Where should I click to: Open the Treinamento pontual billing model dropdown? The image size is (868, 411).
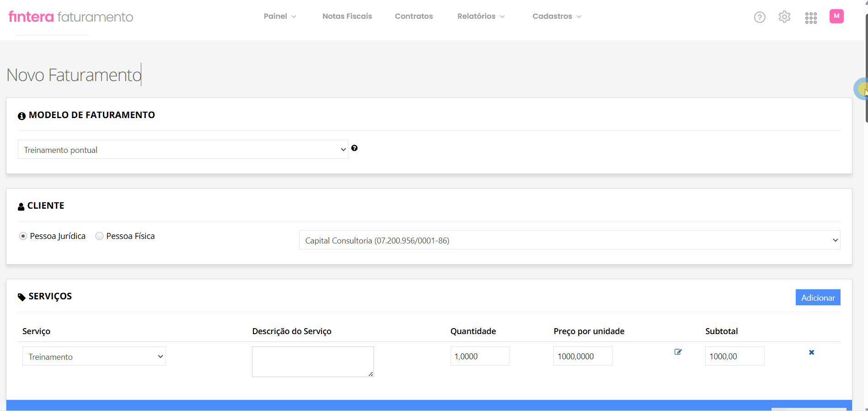(x=183, y=150)
